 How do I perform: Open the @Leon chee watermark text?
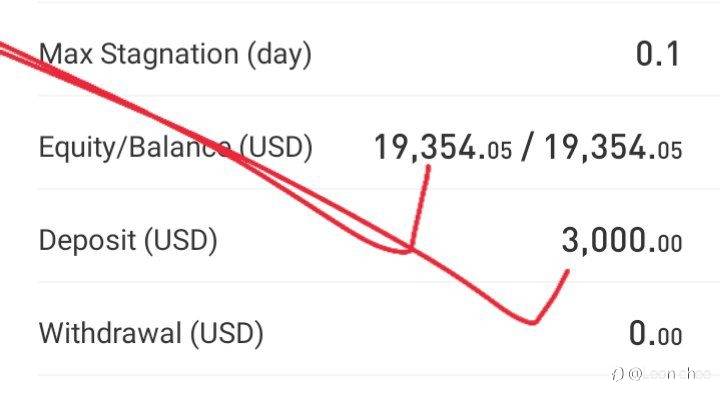coord(669,374)
